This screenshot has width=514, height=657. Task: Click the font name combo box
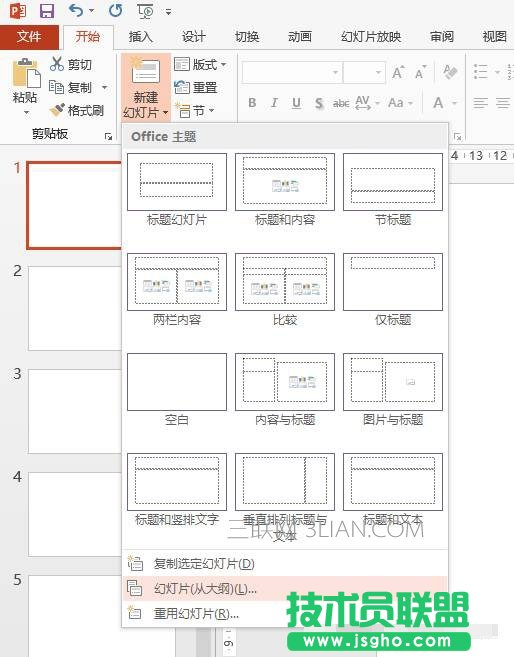[x=292, y=73]
